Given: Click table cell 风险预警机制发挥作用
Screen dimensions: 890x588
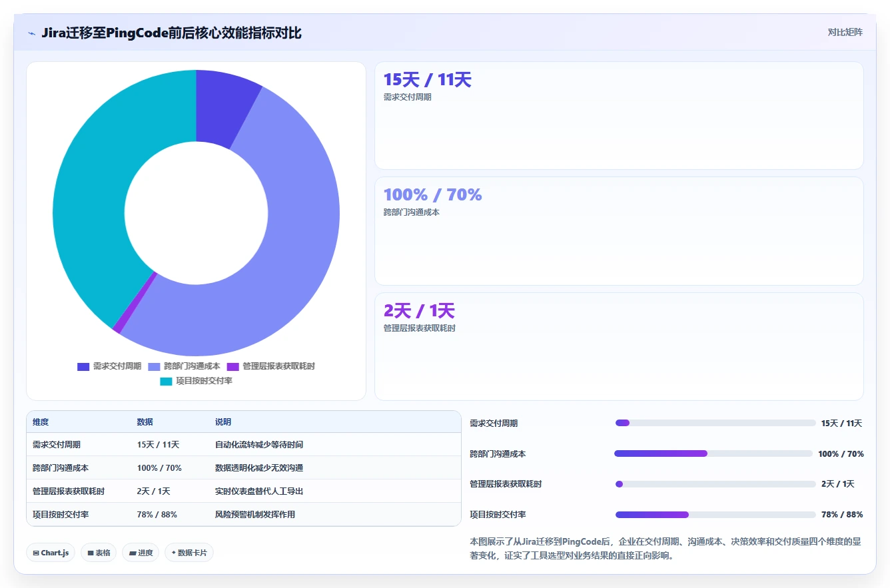Looking at the screenshot, I should click(255, 514).
